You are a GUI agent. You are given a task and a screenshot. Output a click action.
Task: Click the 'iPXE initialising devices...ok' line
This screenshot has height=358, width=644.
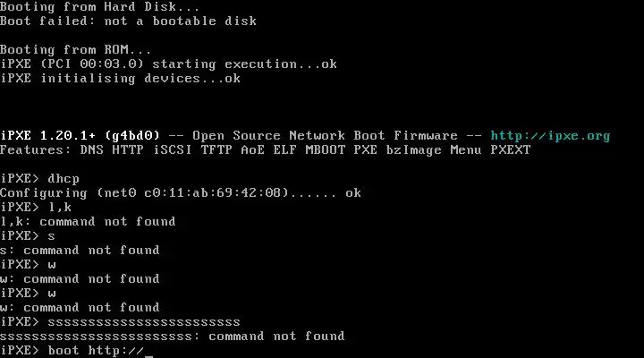point(121,79)
